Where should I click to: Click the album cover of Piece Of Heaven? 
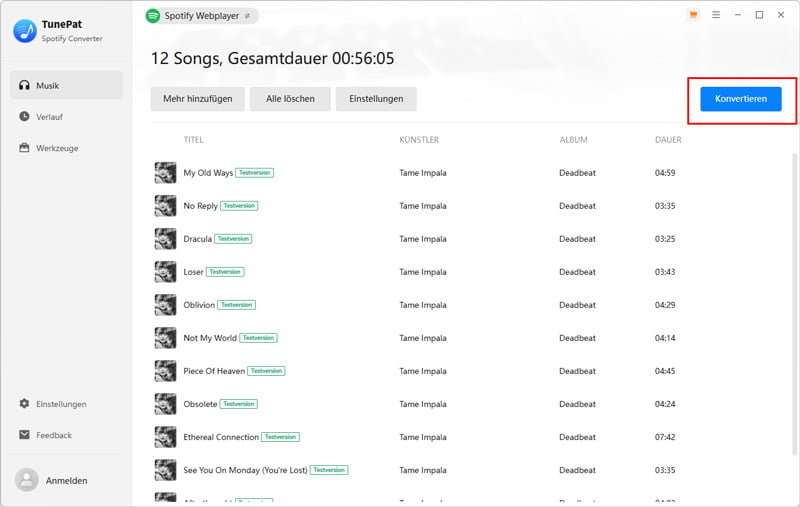(x=165, y=371)
